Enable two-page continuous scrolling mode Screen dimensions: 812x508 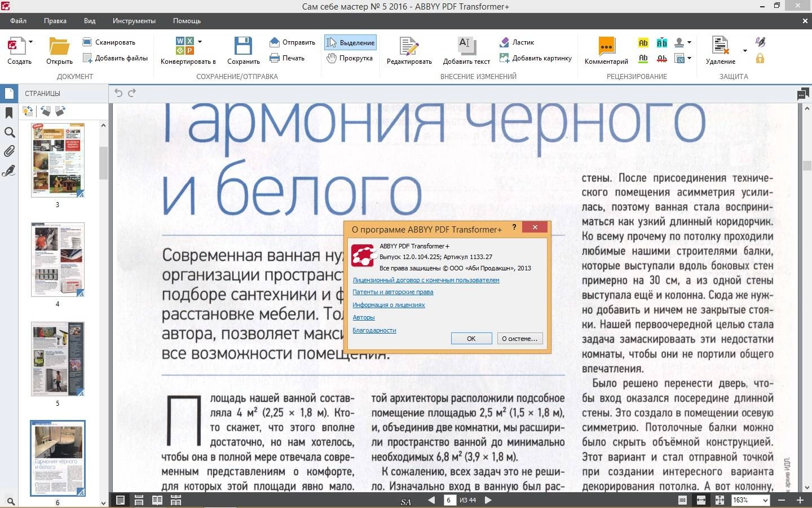coord(176,500)
